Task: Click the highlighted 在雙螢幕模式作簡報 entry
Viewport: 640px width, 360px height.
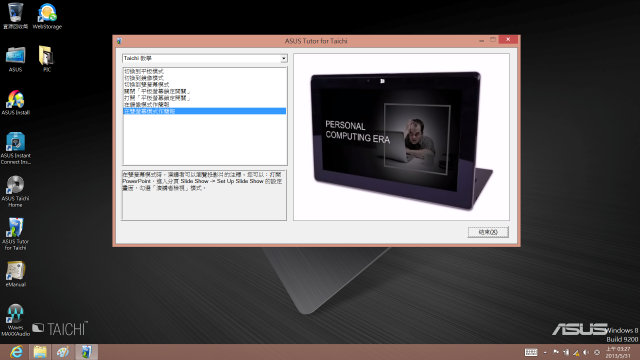Action: point(204,111)
